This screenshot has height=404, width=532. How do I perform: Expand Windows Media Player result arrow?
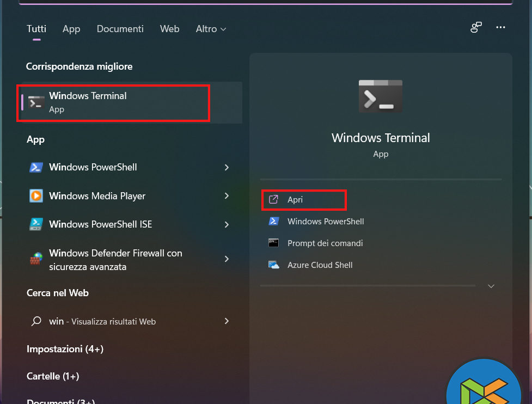point(227,195)
